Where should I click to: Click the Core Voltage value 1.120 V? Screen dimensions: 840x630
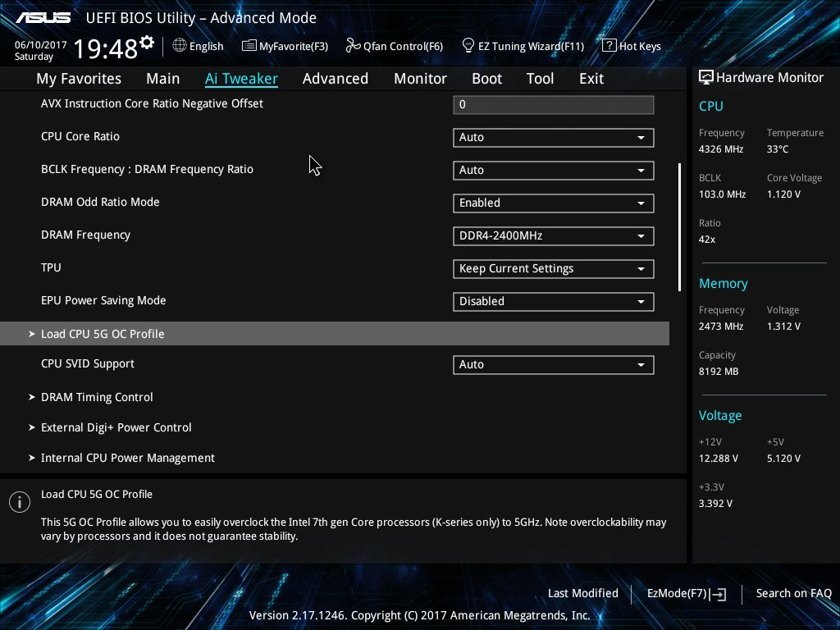pos(783,194)
